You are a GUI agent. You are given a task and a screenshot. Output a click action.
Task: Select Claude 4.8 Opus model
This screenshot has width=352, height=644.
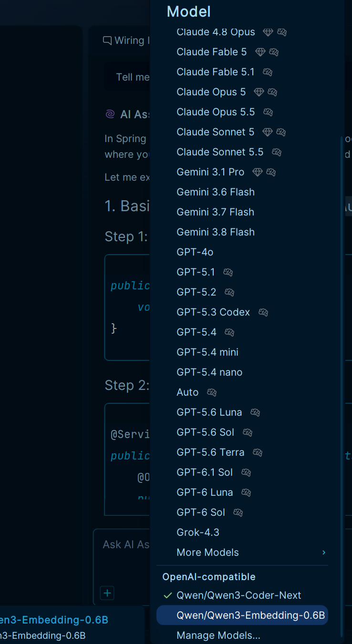pyautogui.click(x=242, y=32)
